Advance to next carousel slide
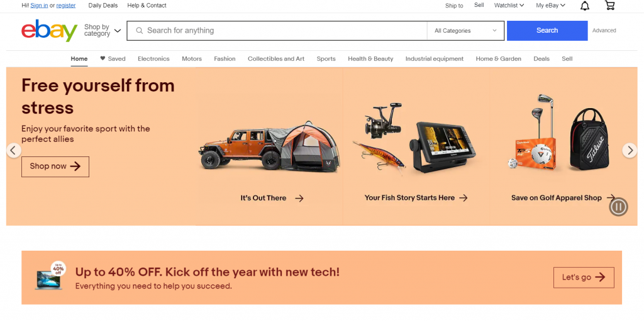This screenshot has height=321, width=644. pyautogui.click(x=630, y=150)
